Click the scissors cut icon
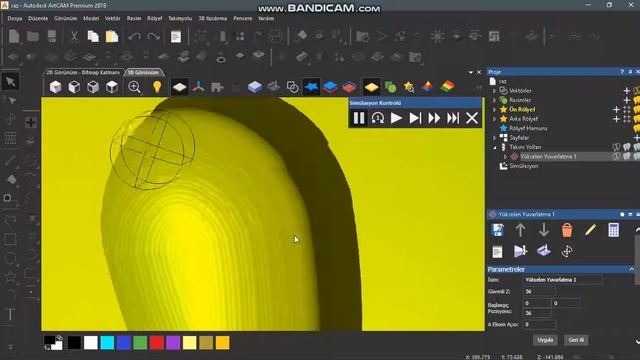This screenshot has height=360, width=640. (x=74, y=36)
